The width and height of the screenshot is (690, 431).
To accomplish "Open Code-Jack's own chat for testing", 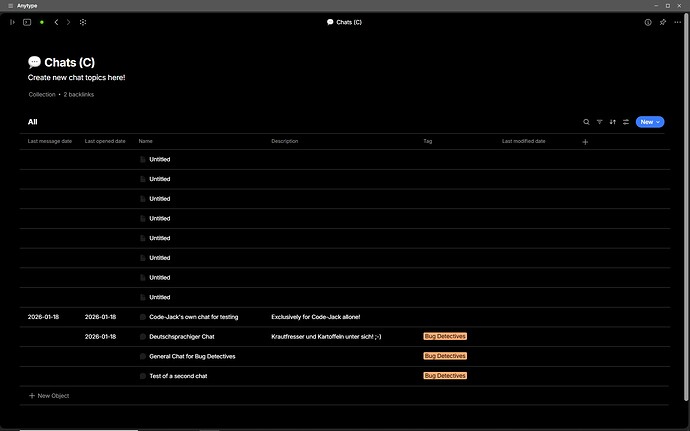I will [194, 317].
